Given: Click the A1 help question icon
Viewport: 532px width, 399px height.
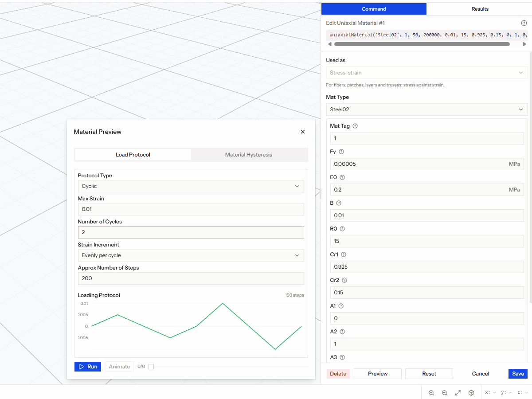Looking at the screenshot, I should (341, 306).
